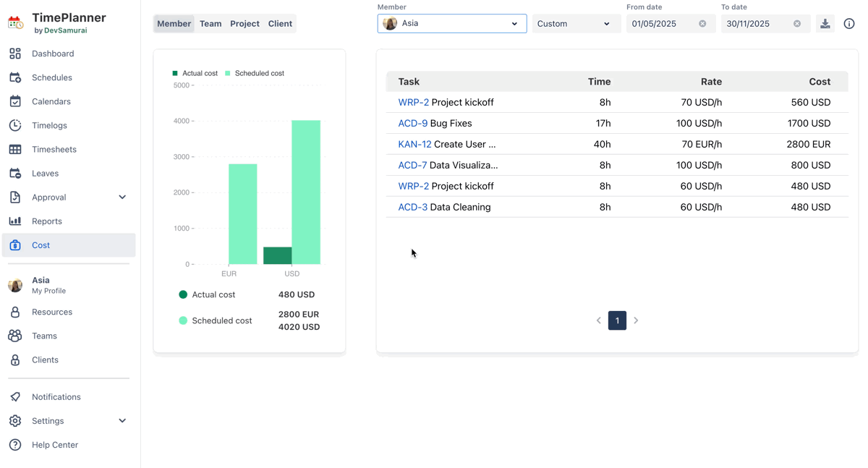Open Notifications in the sidebar
868x468 pixels.
click(56, 396)
